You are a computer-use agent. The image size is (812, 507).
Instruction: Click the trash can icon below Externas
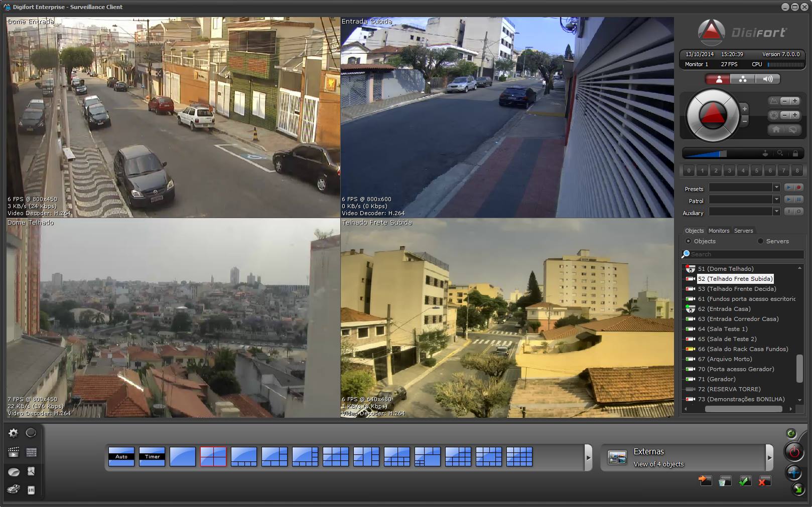(x=725, y=481)
